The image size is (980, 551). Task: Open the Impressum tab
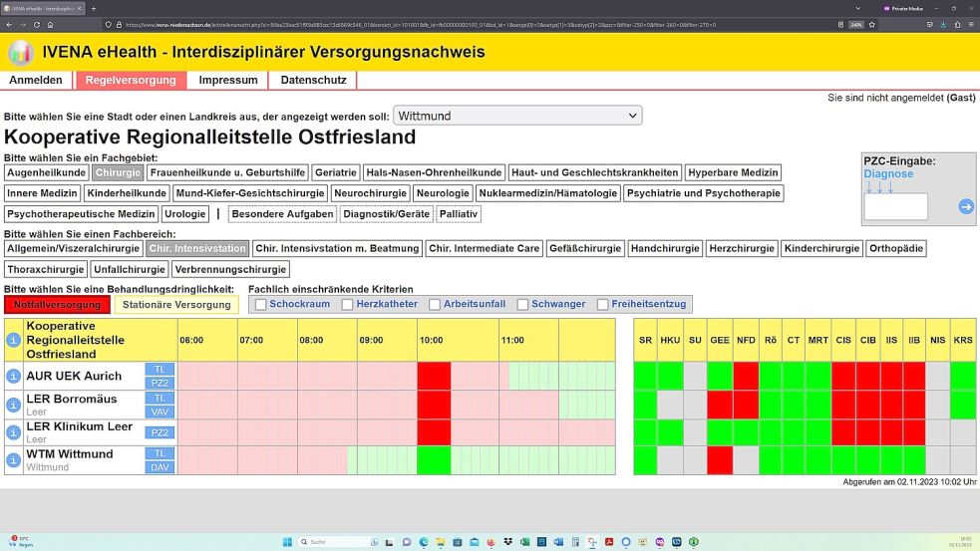coord(228,80)
